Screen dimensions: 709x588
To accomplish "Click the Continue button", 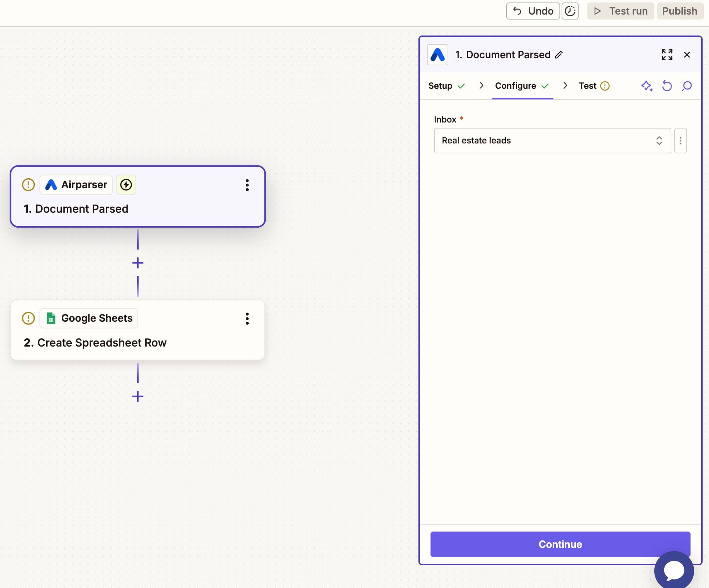I will tap(560, 544).
